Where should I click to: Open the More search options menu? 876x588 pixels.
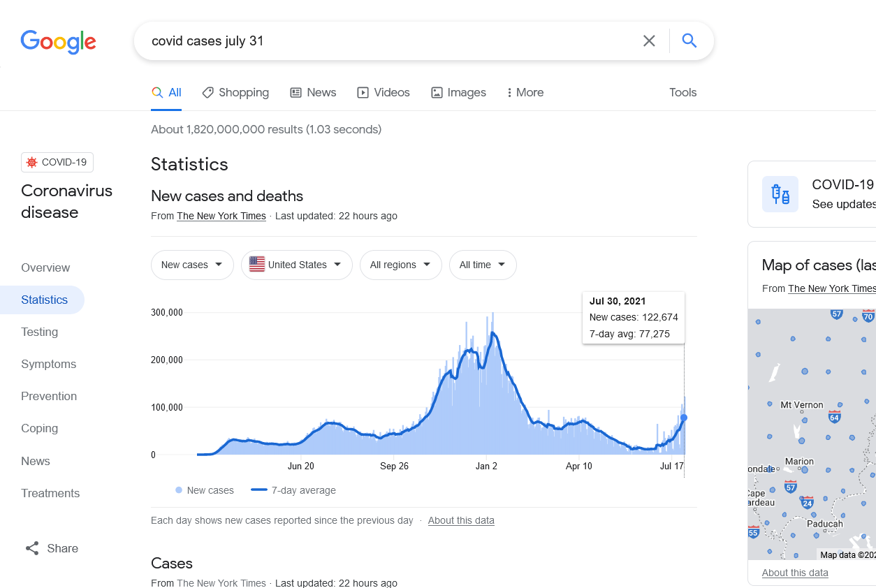pos(525,92)
